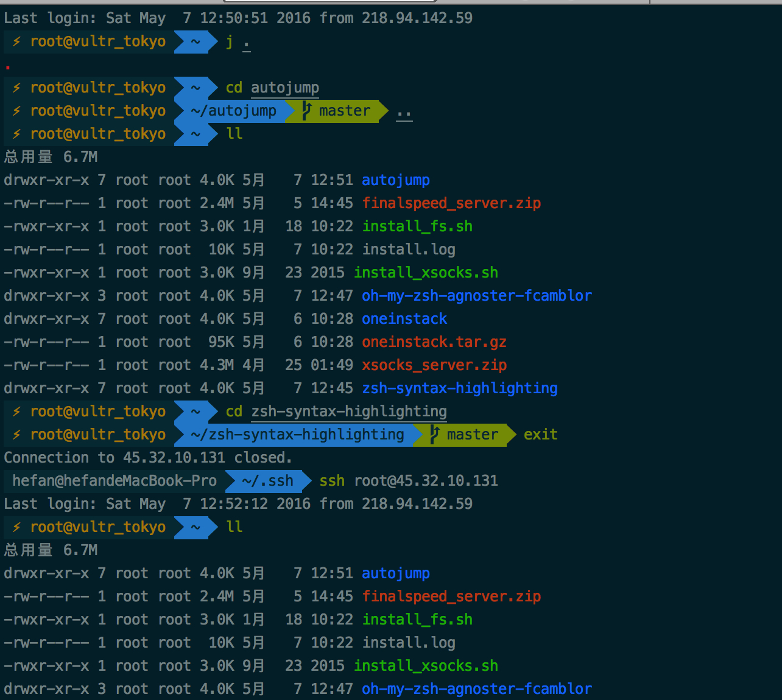Click the lightning bolt icon on the 'j .' prompt
Screen dimensions: 782x700
tap(16, 41)
